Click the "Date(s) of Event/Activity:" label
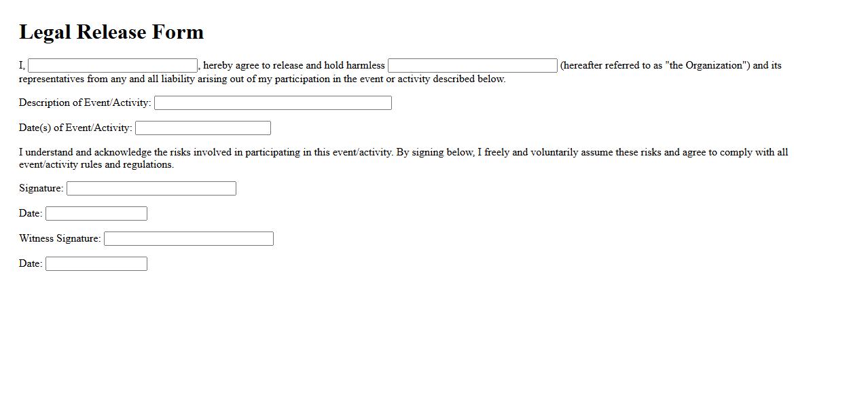This screenshot has width=868, height=408. point(75,128)
